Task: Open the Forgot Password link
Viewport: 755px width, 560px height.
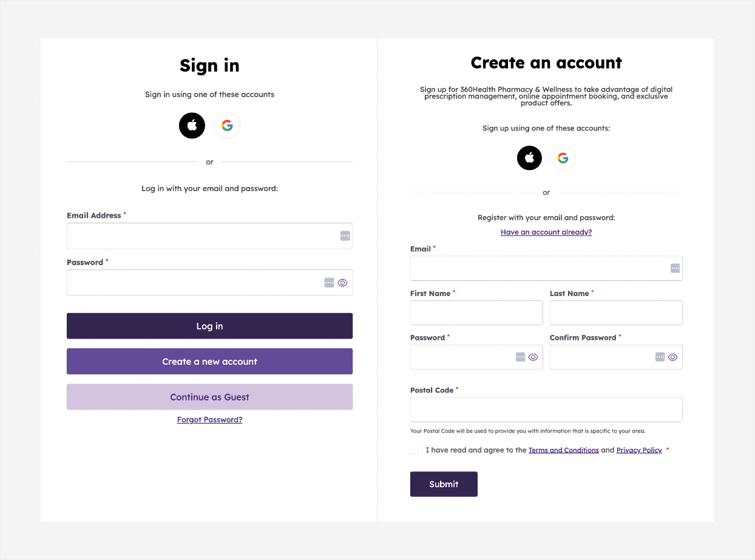Action: pos(209,419)
